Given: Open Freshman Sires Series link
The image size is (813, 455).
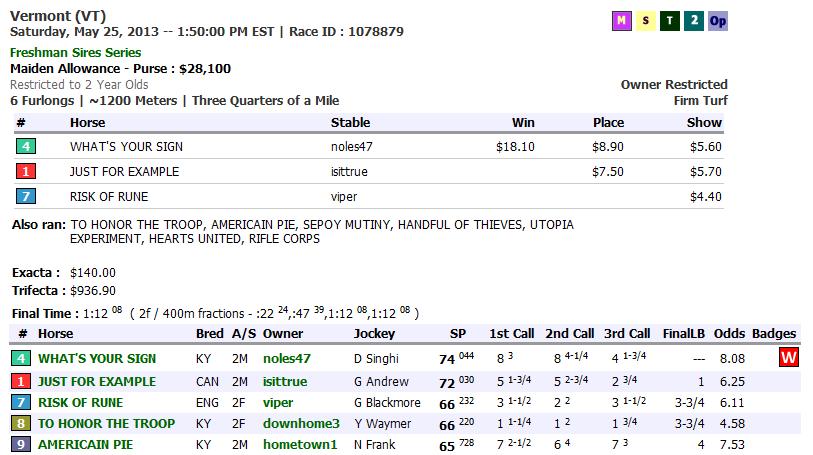Looking at the screenshot, I should (x=75, y=52).
